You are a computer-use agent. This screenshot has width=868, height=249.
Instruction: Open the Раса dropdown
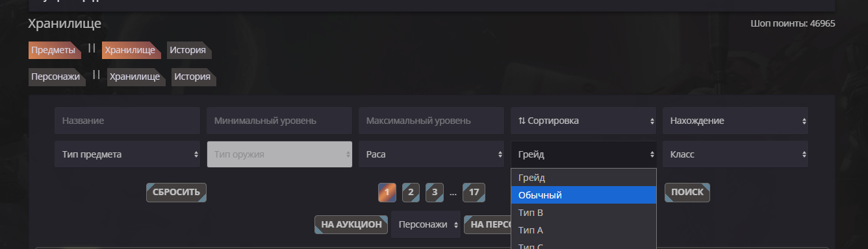(431, 154)
